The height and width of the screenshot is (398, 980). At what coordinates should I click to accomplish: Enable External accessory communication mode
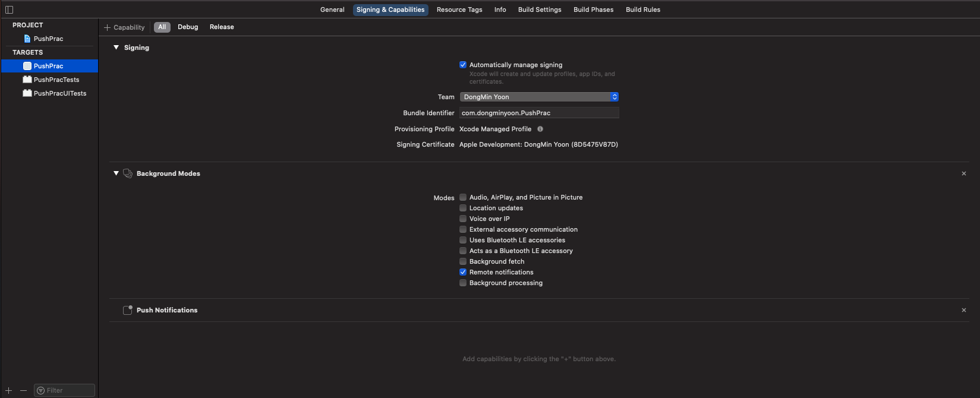click(x=463, y=229)
